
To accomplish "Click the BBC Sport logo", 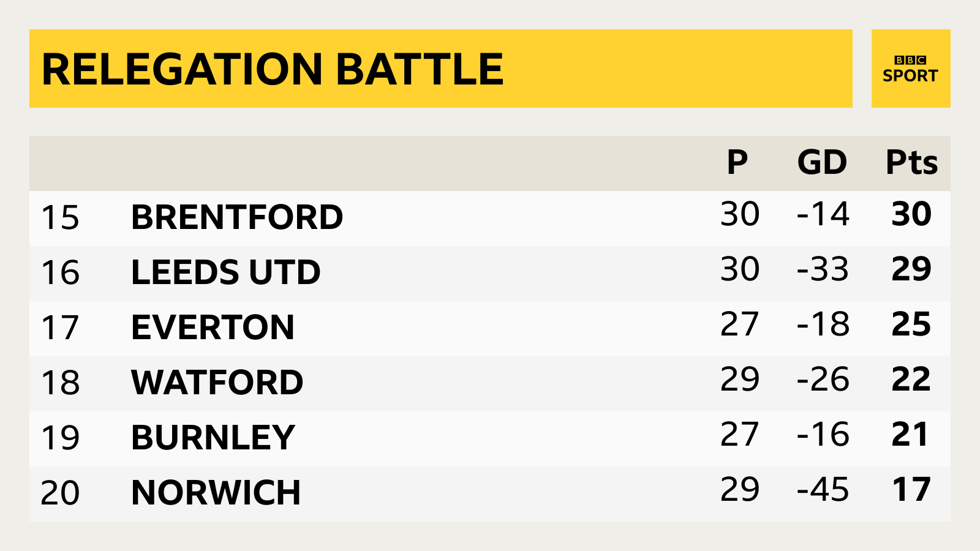I will 910,69.
